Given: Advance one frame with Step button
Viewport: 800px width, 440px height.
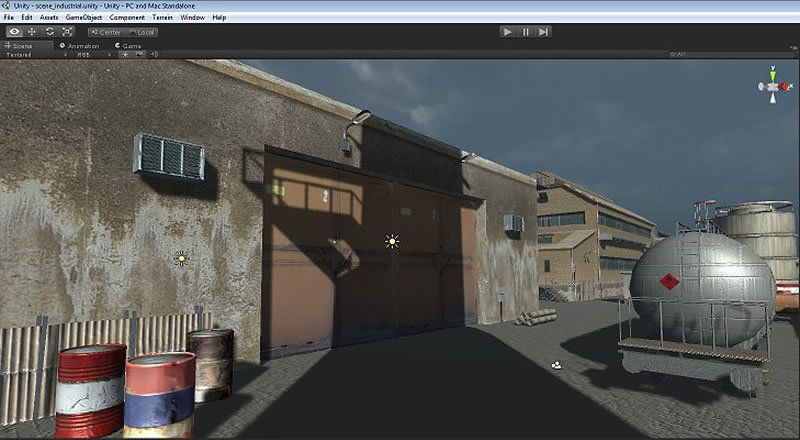Looking at the screenshot, I should tap(543, 32).
